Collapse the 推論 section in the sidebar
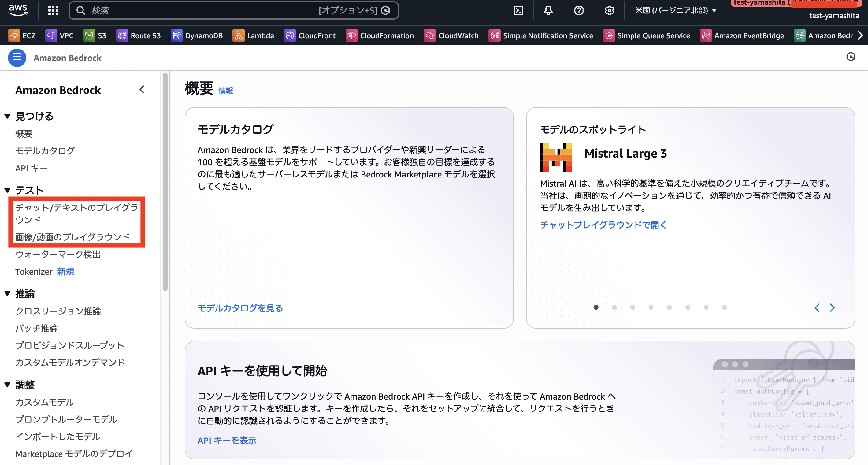The height and width of the screenshot is (465, 868). pos(7,293)
